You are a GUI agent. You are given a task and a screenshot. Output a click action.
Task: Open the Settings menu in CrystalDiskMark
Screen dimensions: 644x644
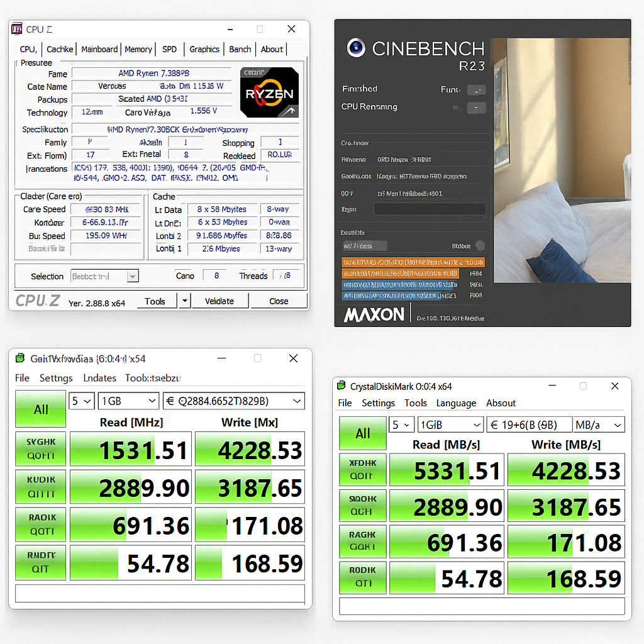tap(378, 403)
